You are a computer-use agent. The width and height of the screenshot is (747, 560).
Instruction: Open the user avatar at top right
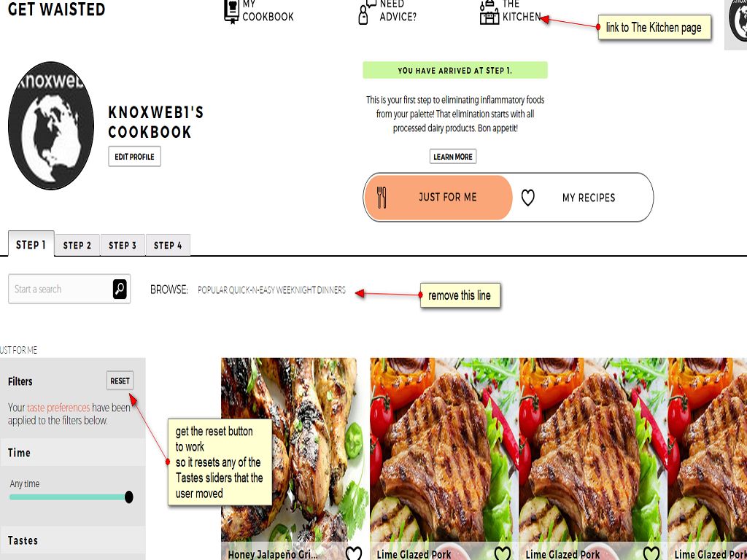tap(738, 21)
